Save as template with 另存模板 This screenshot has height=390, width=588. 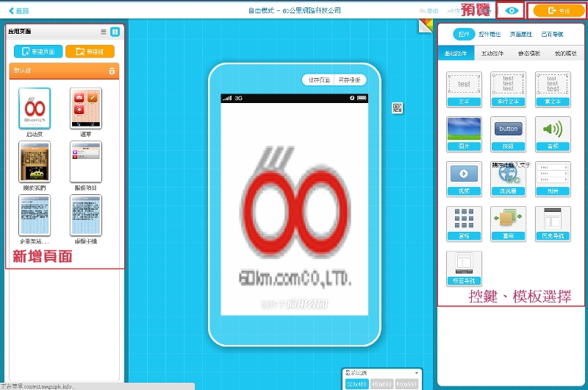click(350, 80)
